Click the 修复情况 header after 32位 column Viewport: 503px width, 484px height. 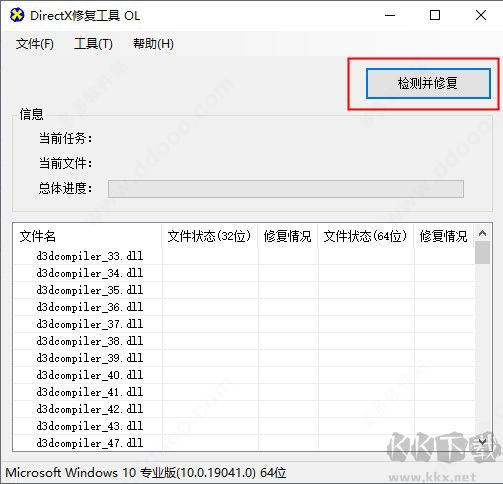click(x=288, y=236)
